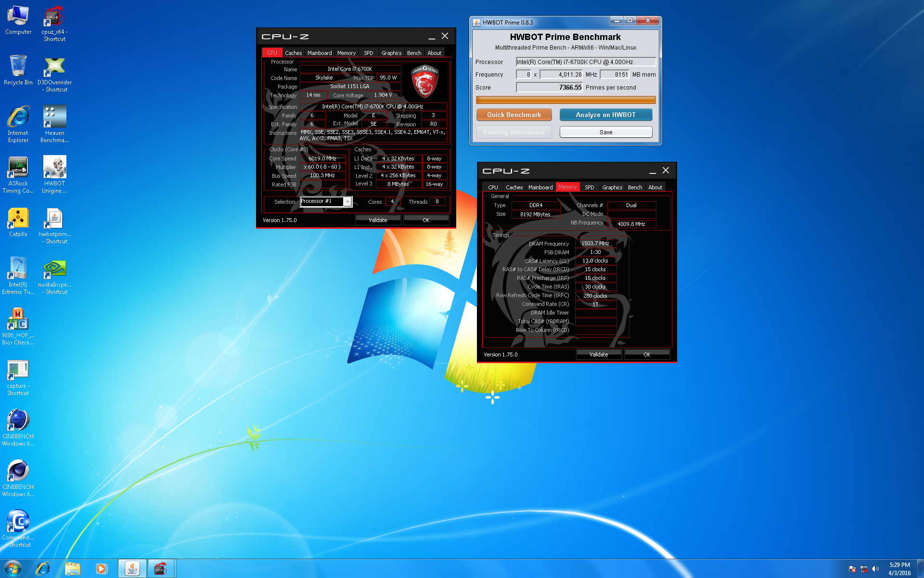Open lower CINEBENCH Windows desktop icon
This screenshot has width=924, height=578.
18,478
